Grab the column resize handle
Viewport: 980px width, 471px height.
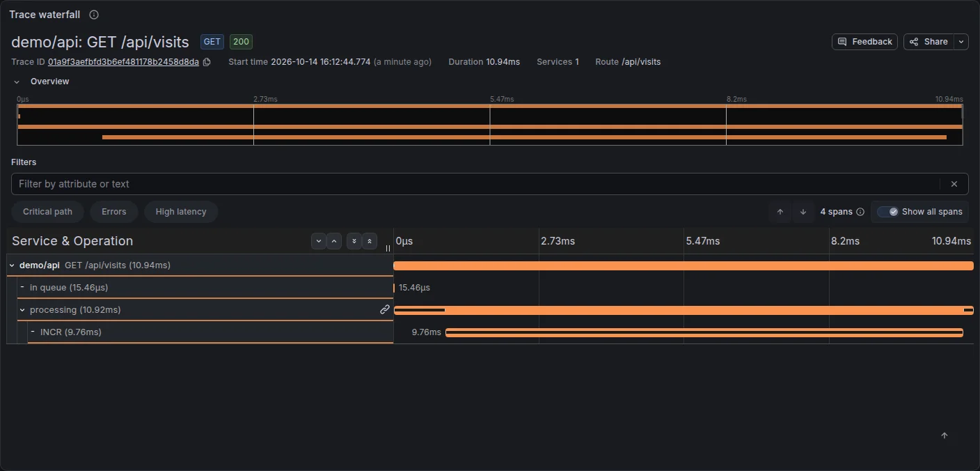pyautogui.click(x=388, y=248)
